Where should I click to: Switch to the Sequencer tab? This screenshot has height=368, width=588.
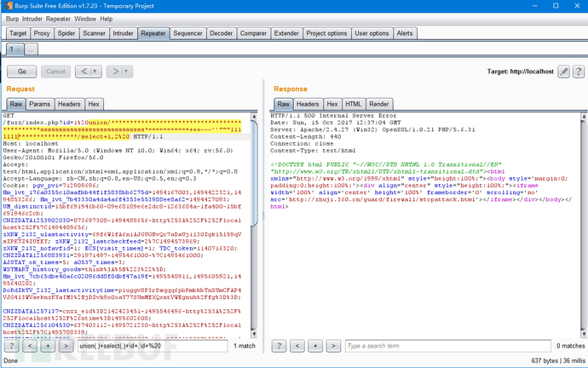click(187, 33)
